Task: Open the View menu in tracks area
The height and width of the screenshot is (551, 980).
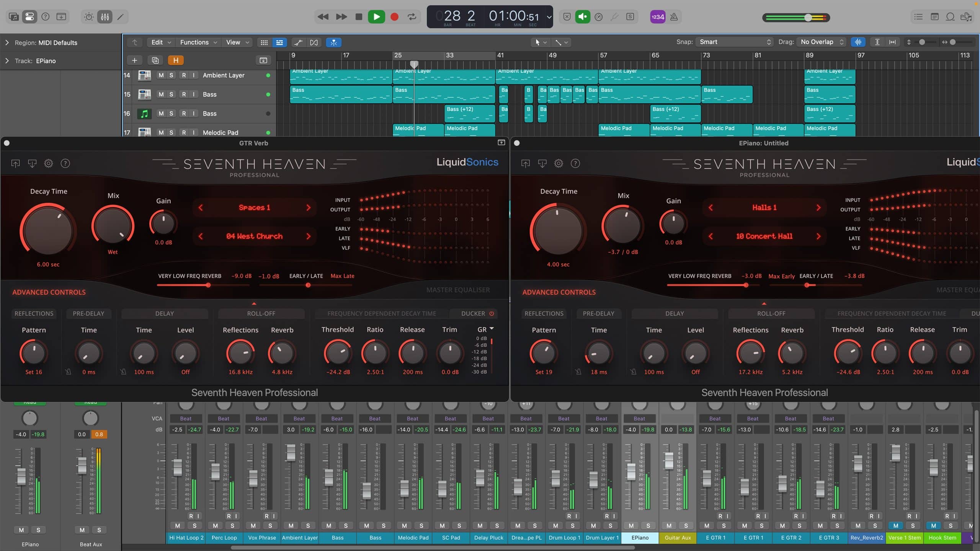Action: click(x=237, y=42)
